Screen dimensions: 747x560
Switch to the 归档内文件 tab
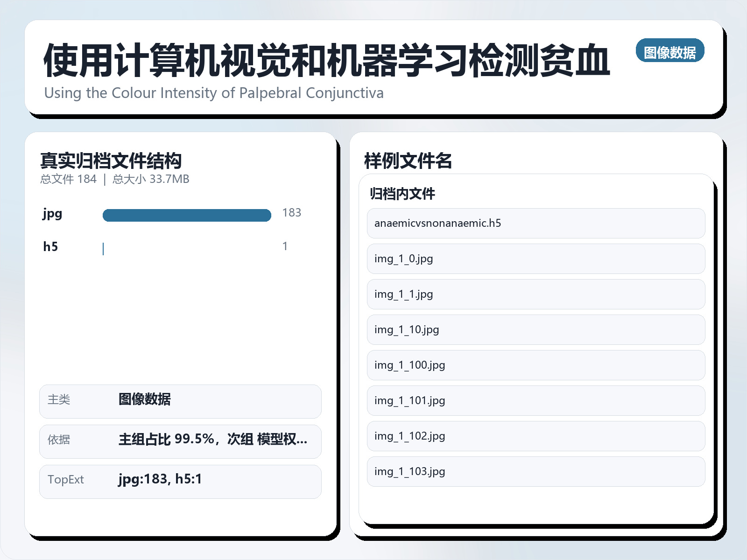402,194
